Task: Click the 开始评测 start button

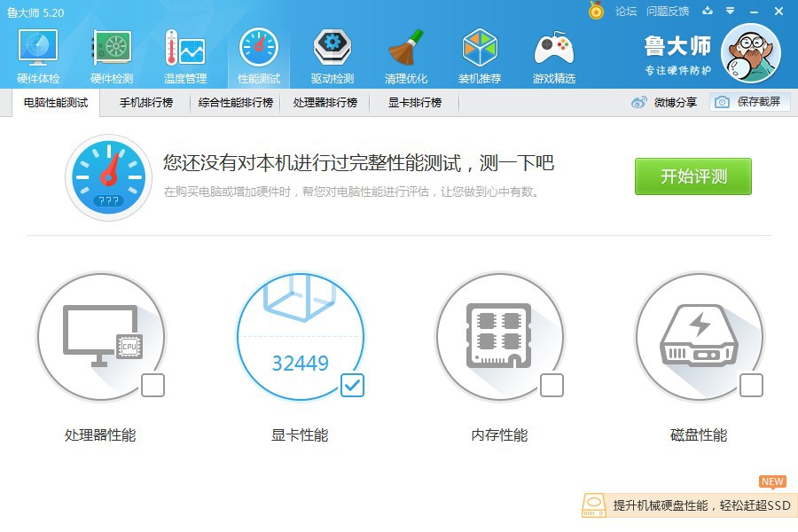Action: coord(693,176)
